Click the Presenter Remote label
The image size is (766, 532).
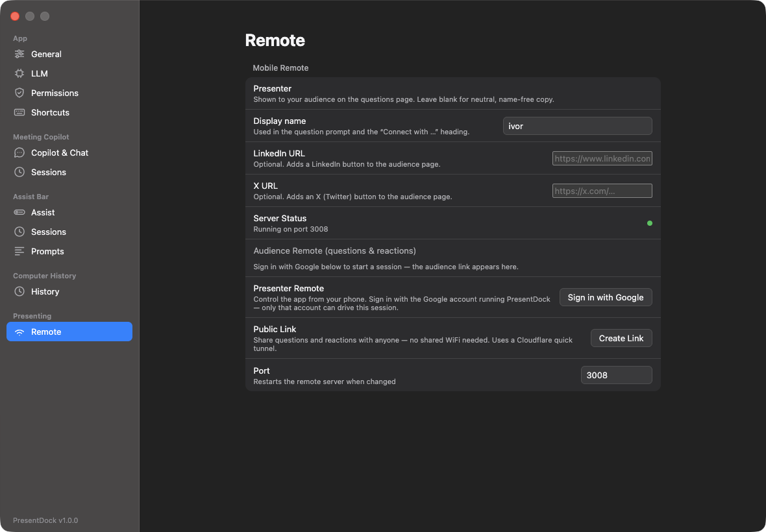pyautogui.click(x=288, y=289)
